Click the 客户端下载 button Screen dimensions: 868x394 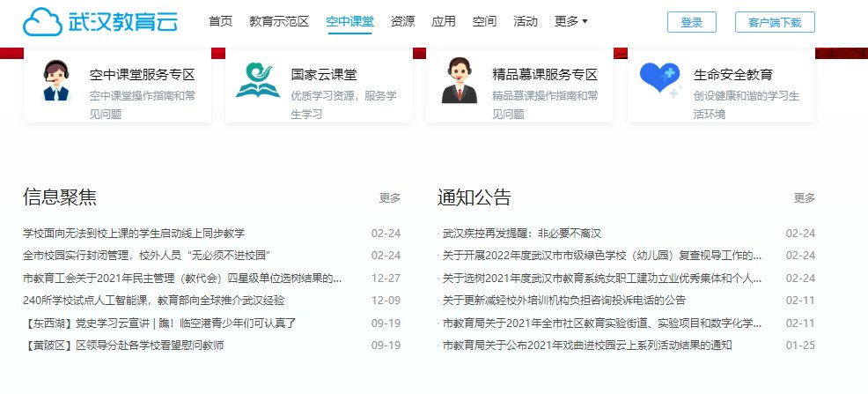(775, 22)
